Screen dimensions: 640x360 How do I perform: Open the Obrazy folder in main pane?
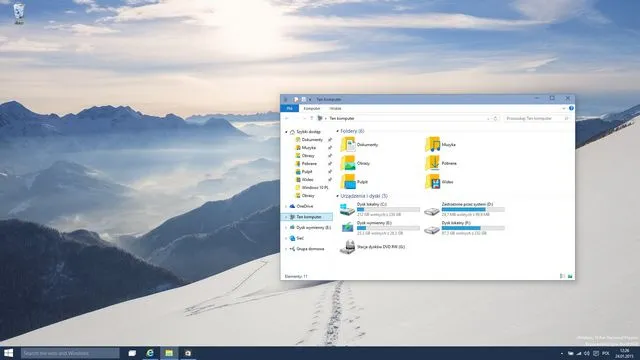click(355, 163)
